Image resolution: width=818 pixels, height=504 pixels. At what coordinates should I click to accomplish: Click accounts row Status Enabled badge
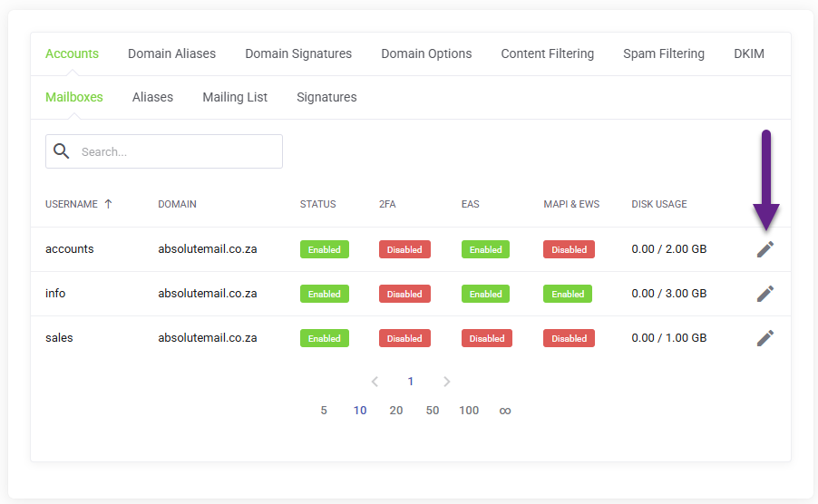pyautogui.click(x=325, y=249)
